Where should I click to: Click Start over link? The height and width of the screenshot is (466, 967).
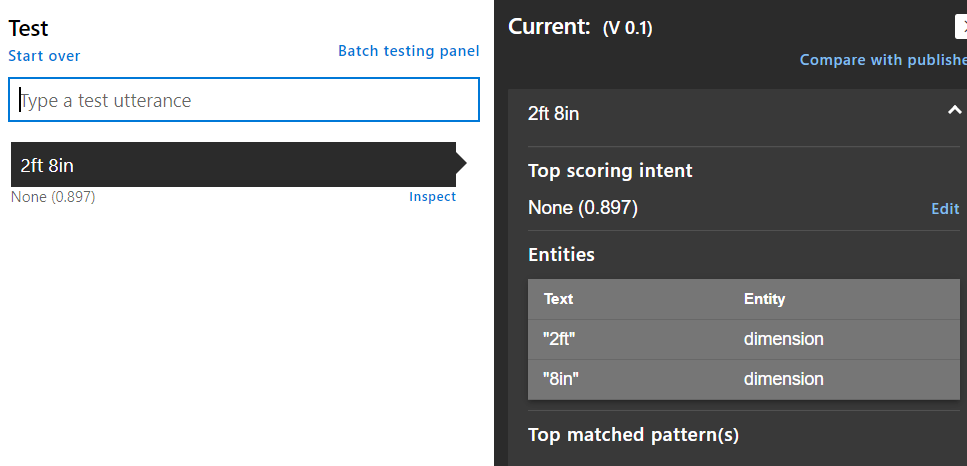tap(44, 56)
